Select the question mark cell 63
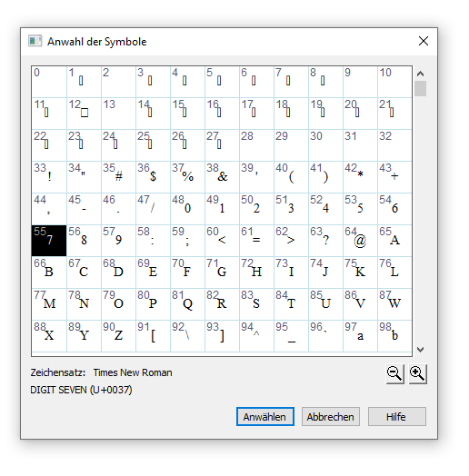 pyautogui.click(x=325, y=241)
